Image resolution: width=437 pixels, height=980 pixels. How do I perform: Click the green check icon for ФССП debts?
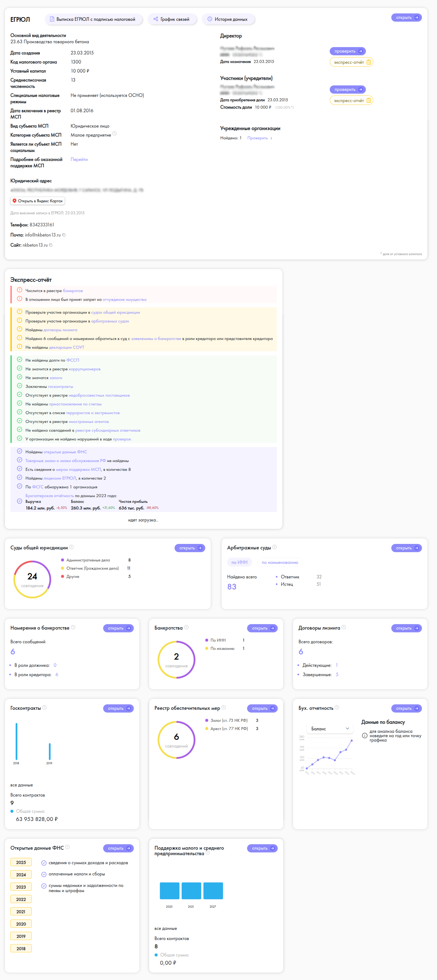[19, 359]
